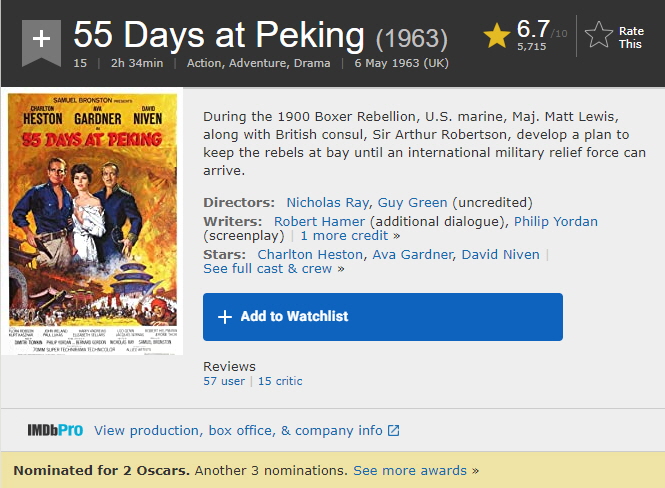Expand See full cast & crew
Screen dimensions: 665x488
[267, 269]
